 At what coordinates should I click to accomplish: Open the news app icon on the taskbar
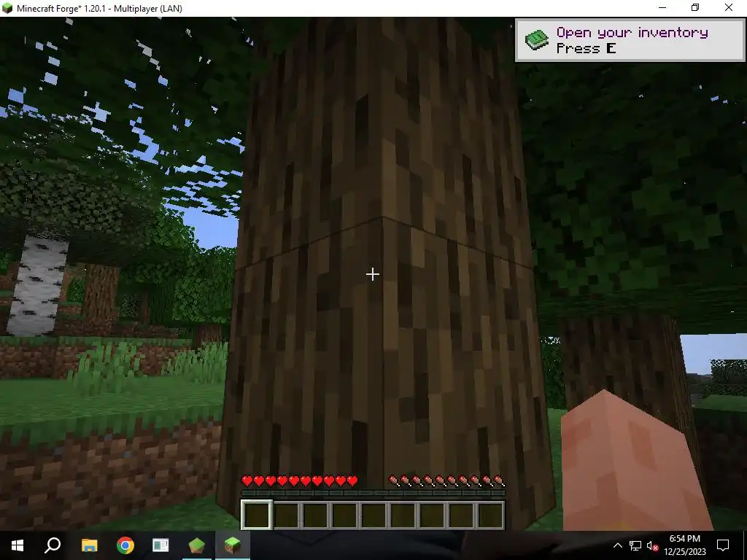(x=160, y=545)
